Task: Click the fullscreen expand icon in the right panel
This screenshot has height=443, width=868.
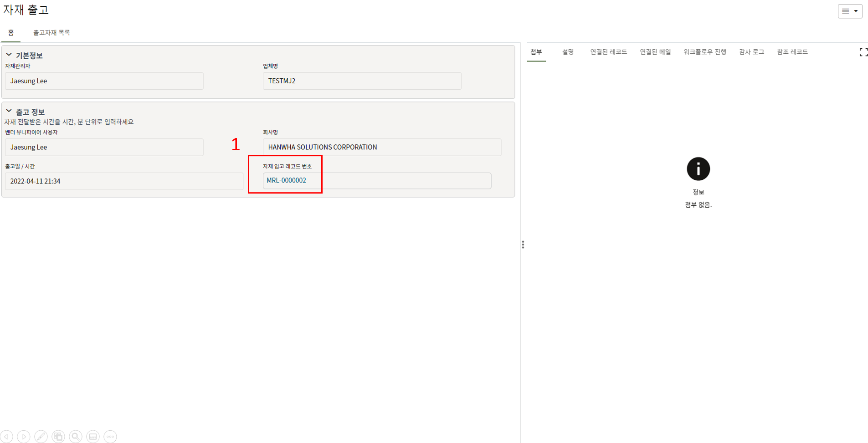Action: pyautogui.click(x=863, y=52)
